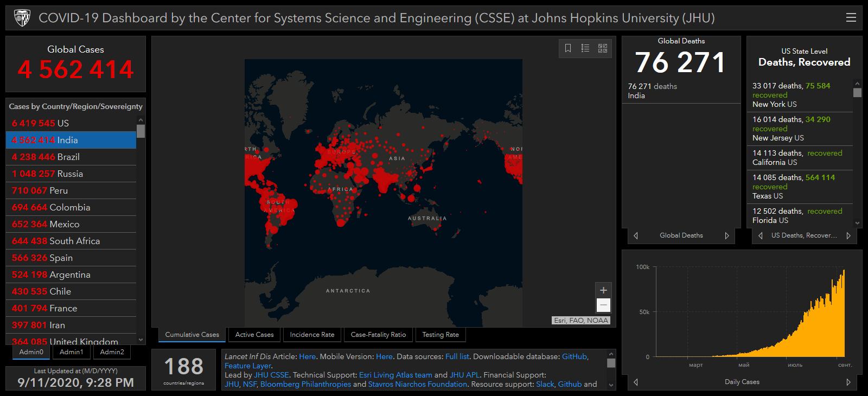
Task: Open the map bookmarks icon
Action: coord(568,48)
